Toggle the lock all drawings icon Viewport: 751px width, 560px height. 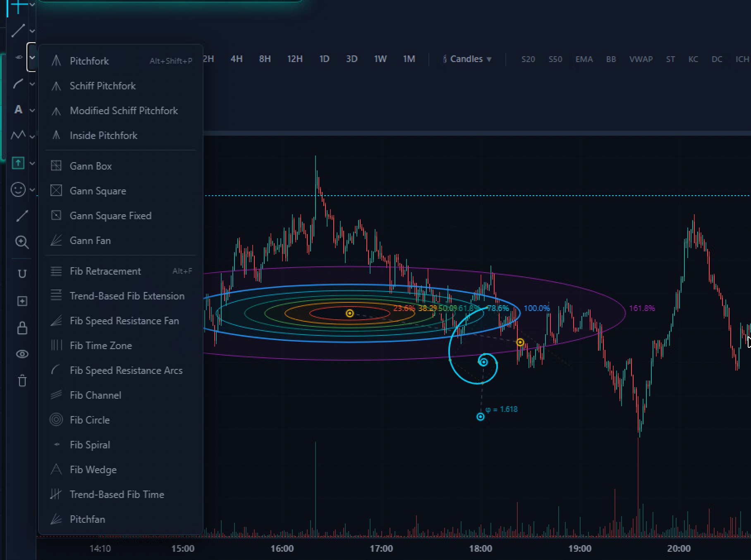point(22,328)
